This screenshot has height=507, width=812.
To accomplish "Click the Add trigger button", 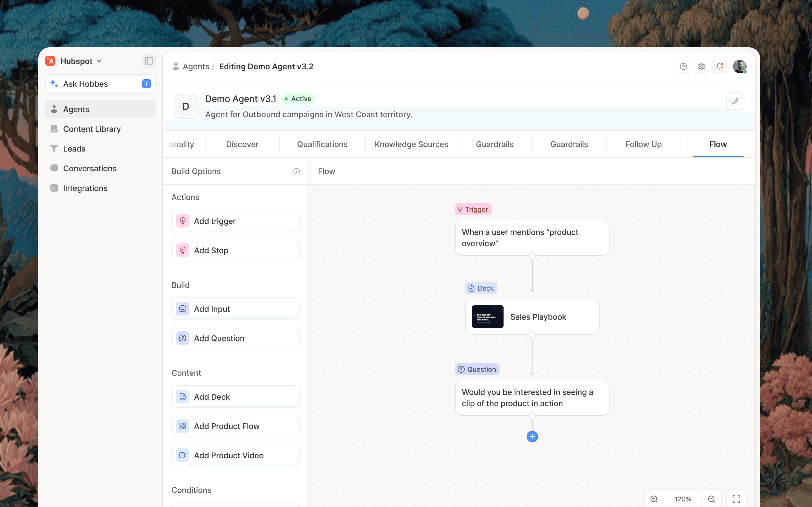I will 235,221.
